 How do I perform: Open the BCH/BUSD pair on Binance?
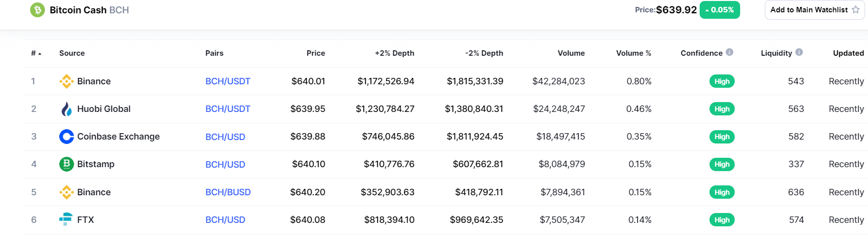228,192
